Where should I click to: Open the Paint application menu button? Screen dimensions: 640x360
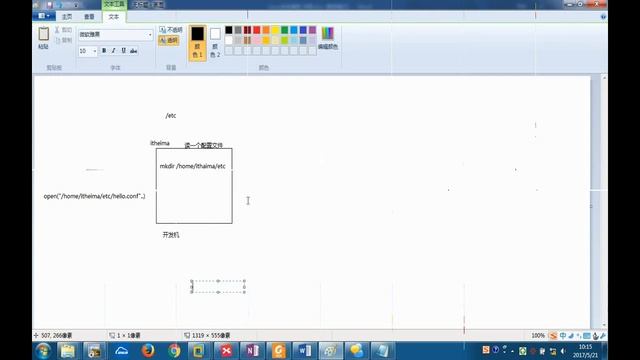point(44,16)
